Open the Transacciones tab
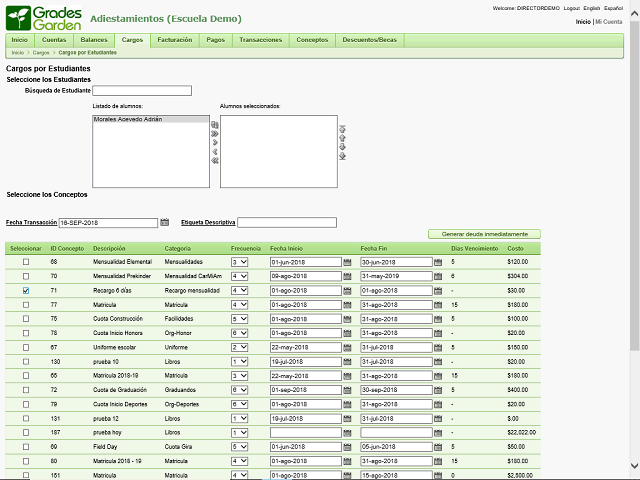The width and height of the screenshot is (640, 480). (x=261, y=40)
